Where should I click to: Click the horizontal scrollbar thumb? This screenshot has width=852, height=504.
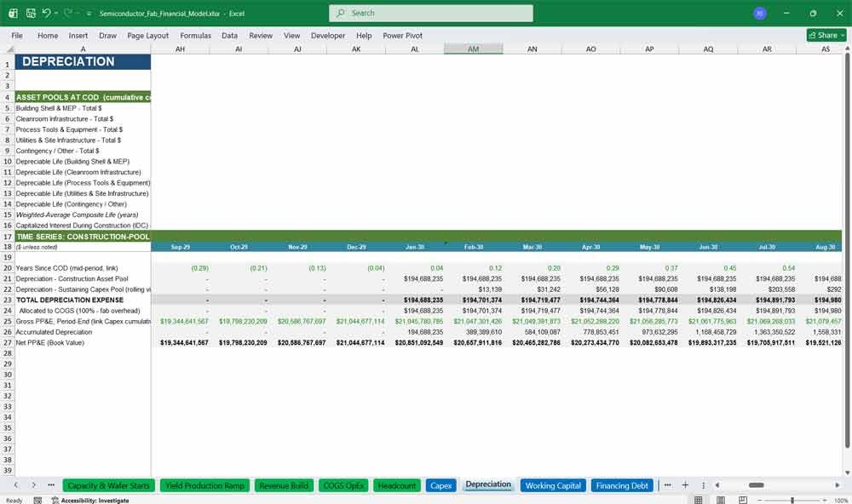point(757,485)
